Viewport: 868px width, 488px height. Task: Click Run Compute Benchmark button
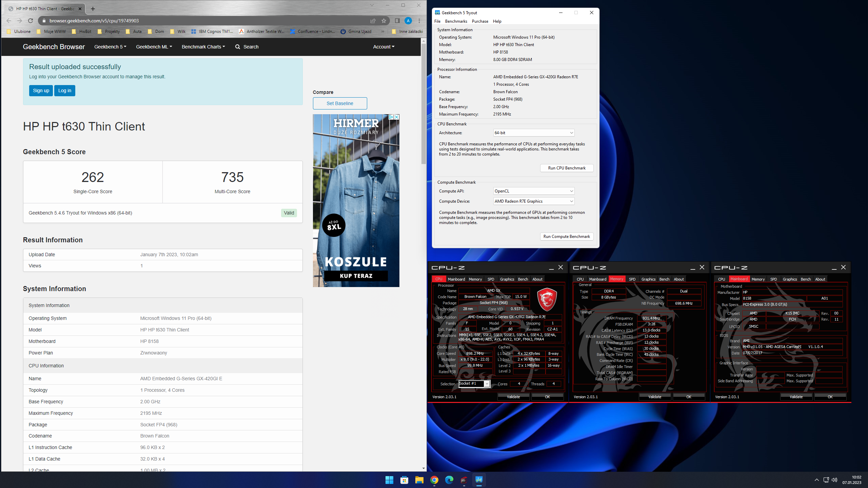pos(567,237)
